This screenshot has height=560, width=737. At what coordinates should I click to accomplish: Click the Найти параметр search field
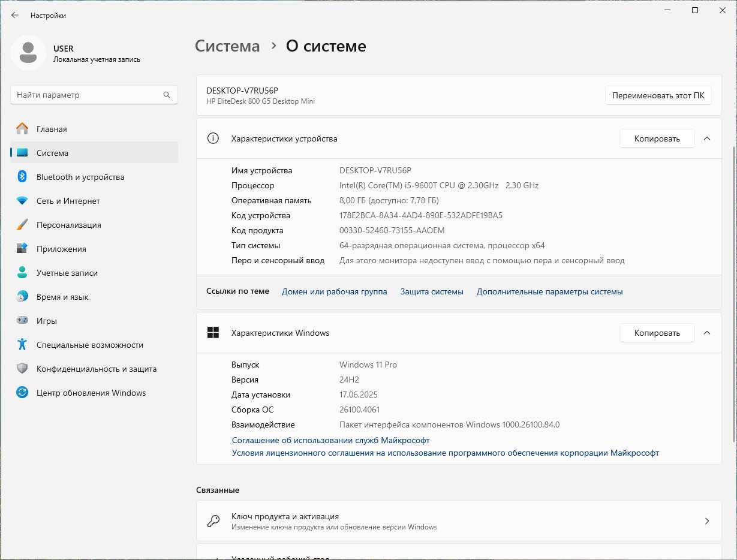pyautogui.click(x=94, y=95)
